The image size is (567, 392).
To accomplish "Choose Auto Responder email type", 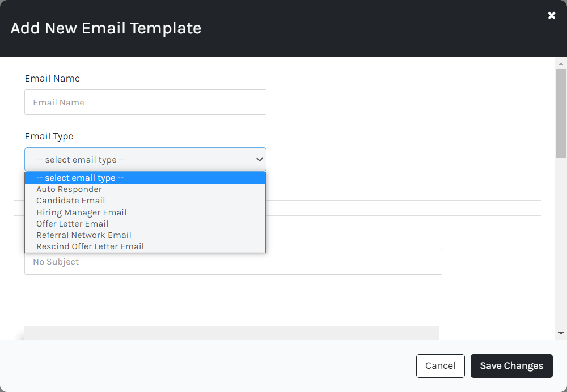I will tap(145, 189).
